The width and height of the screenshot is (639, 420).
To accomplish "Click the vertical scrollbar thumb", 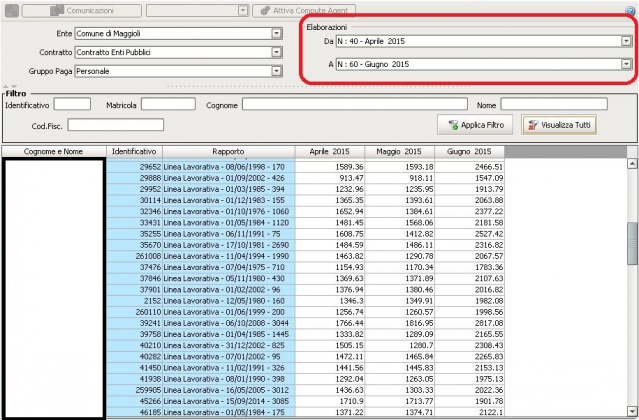I will tap(632, 244).
